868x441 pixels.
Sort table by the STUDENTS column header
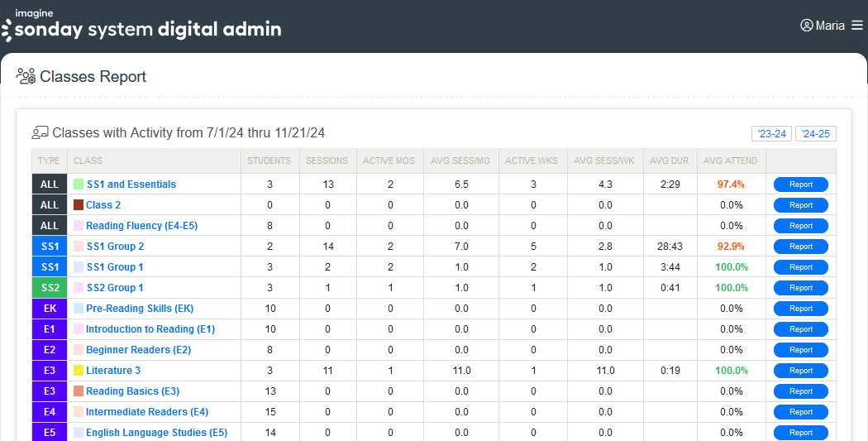click(x=269, y=161)
